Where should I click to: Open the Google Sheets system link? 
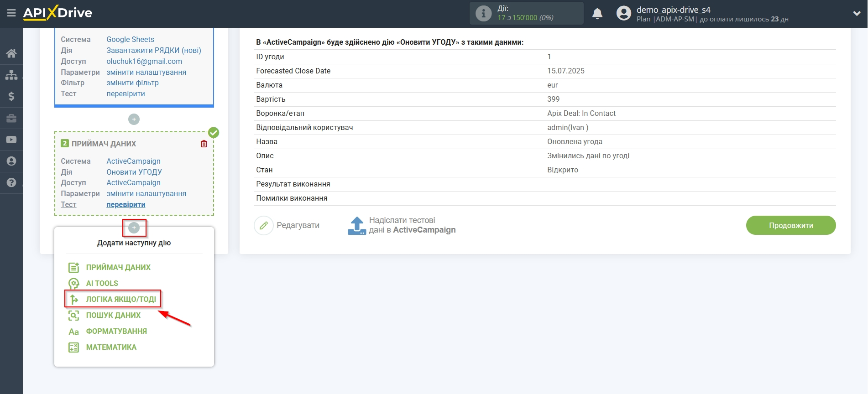(130, 39)
